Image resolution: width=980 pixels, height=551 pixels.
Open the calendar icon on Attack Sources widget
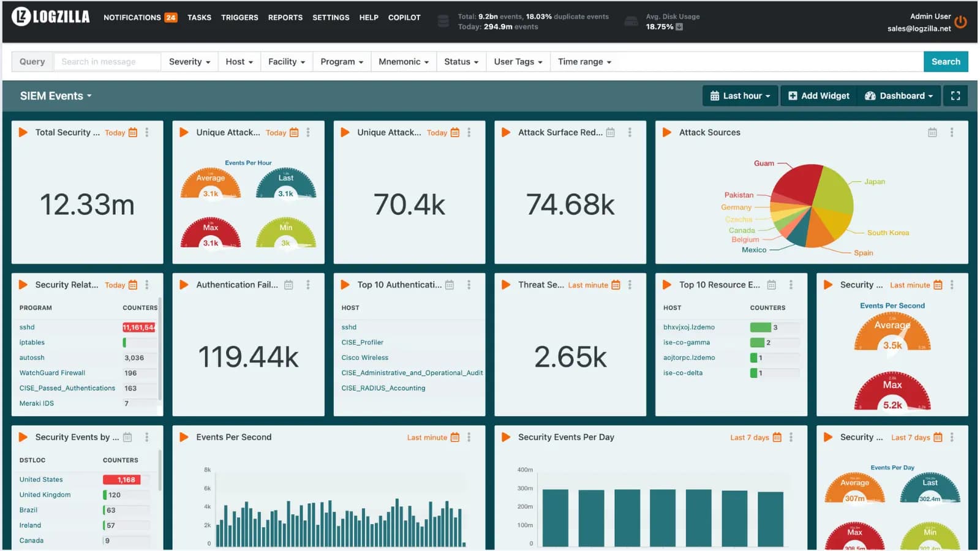tap(932, 132)
